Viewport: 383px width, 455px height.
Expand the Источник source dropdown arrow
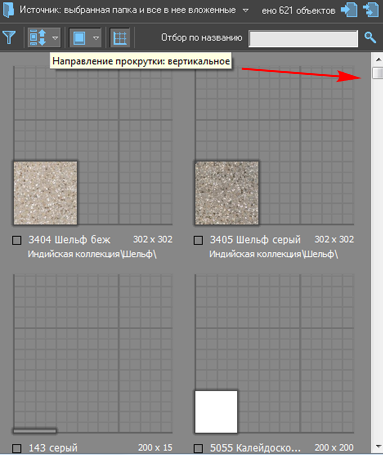pyautogui.click(x=246, y=10)
